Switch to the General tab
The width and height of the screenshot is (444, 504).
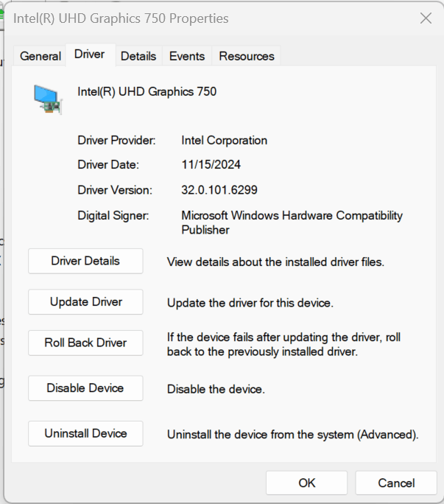(x=40, y=56)
